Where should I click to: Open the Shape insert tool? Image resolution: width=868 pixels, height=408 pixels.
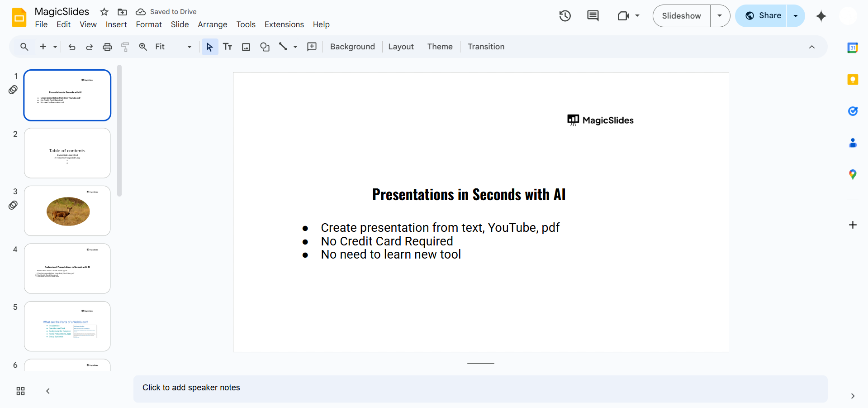tap(265, 47)
